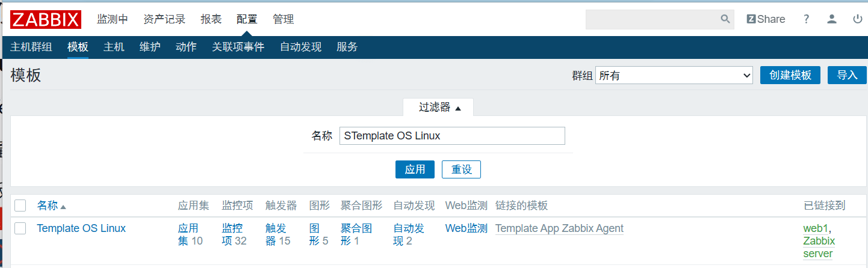Switch to the 主机群组 submenu
The height and width of the screenshot is (268, 868).
(31, 47)
